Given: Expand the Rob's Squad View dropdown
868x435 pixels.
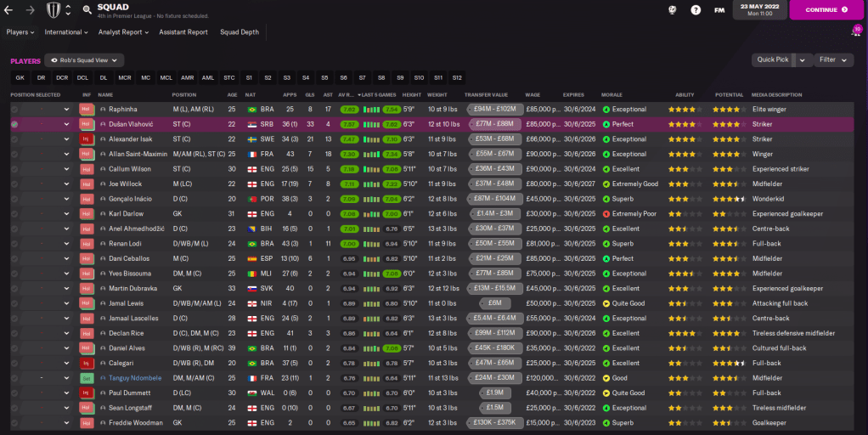Looking at the screenshot, I should pyautogui.click(x=84, y=60).
